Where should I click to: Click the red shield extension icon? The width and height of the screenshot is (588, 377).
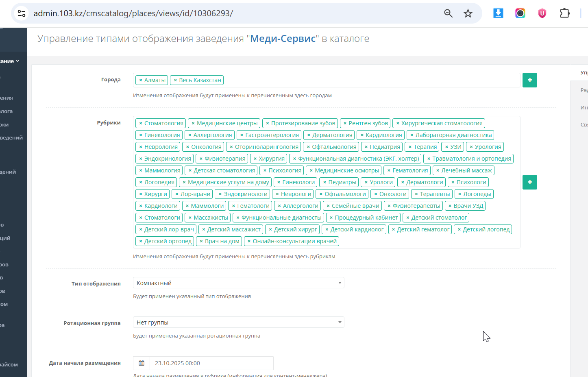[542, 13]
